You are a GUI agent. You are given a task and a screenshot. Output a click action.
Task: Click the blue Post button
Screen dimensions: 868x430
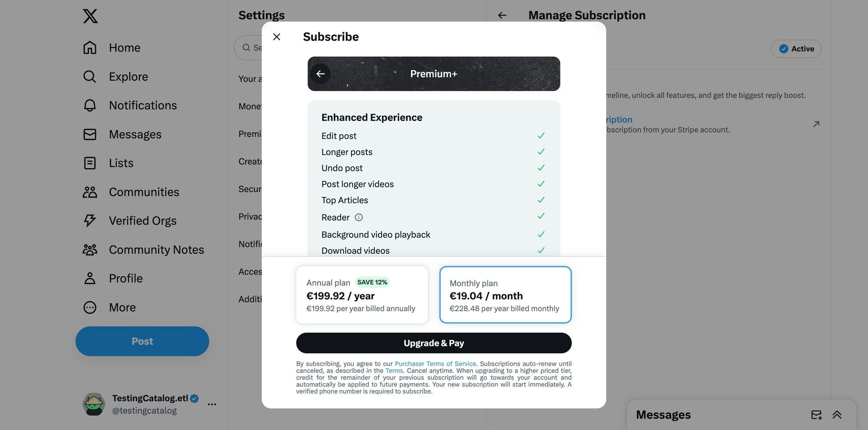[x=142, y=341]
